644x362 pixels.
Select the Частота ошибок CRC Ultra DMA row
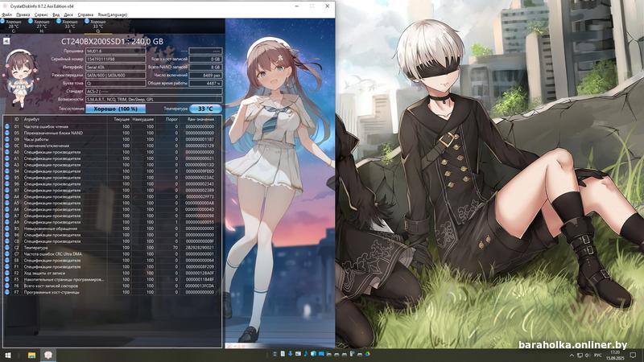pos(112,254)
